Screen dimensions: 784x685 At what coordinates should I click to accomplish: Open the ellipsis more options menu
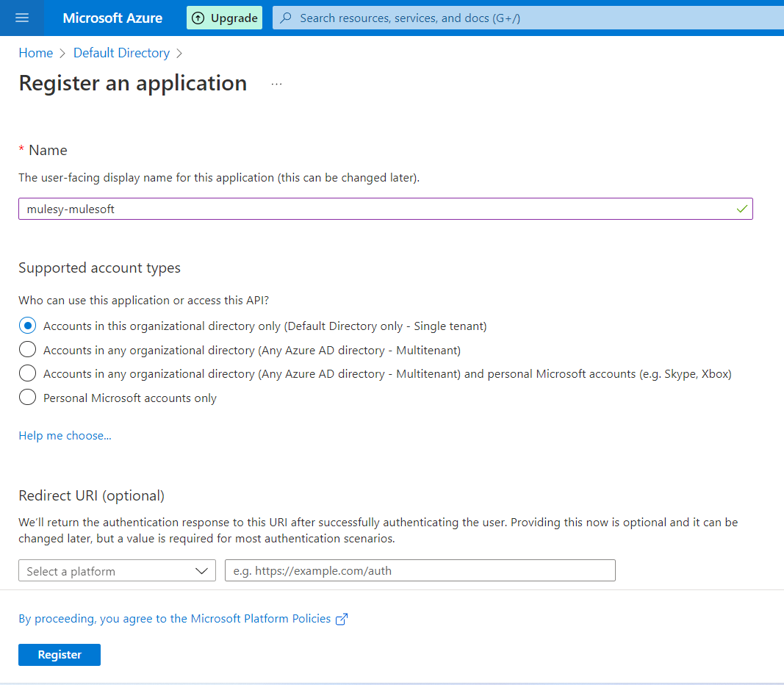(x=276, y=85)
